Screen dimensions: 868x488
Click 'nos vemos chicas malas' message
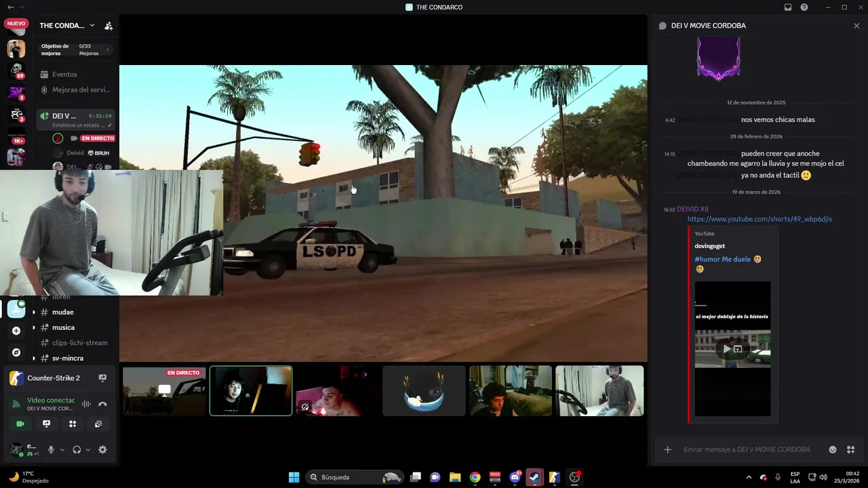(x=778, y=120)
